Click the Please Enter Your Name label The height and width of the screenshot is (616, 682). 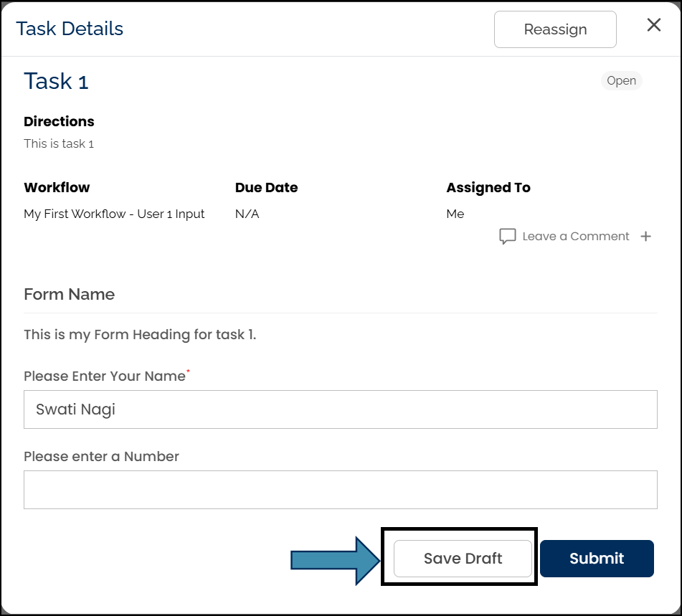click(105, 376)
